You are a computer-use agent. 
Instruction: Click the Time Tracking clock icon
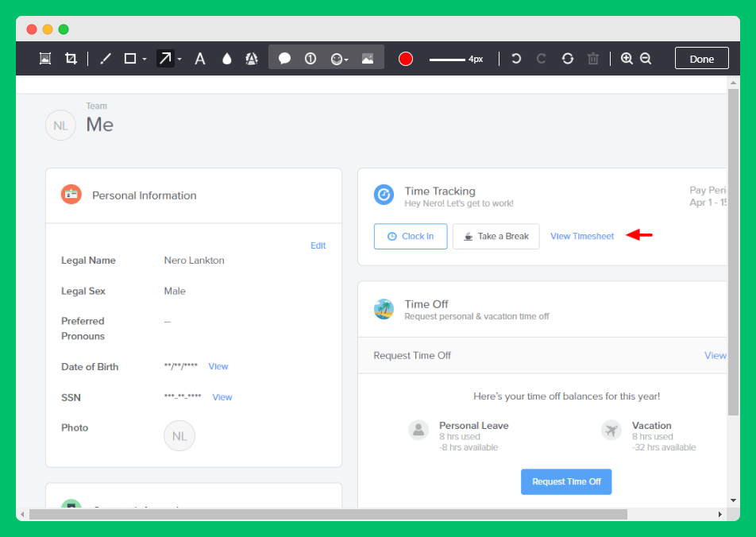[384, 195]
